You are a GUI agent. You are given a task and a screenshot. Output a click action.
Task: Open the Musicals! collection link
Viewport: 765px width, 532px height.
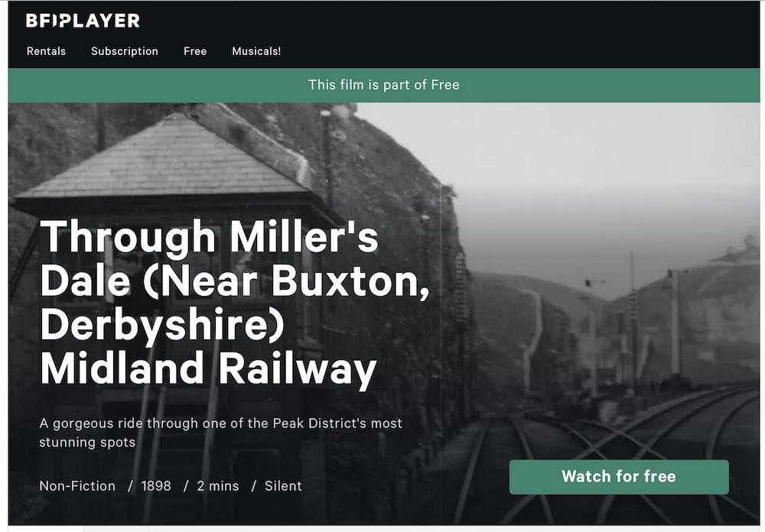(256, 51)
